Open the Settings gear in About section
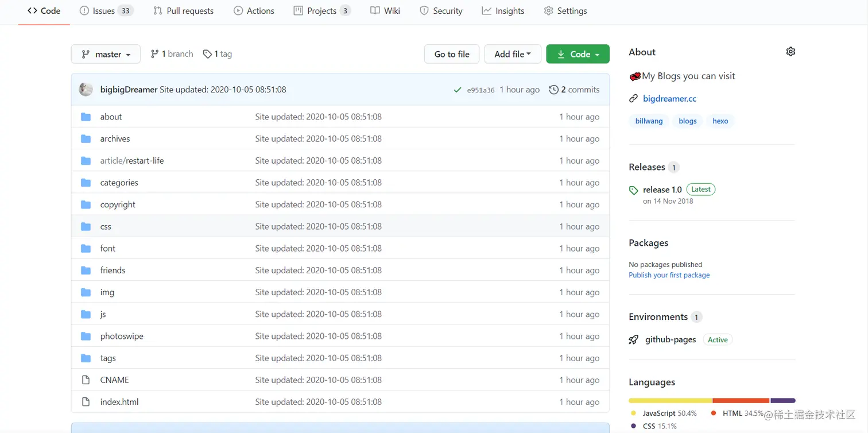 (x=790, y=52)
